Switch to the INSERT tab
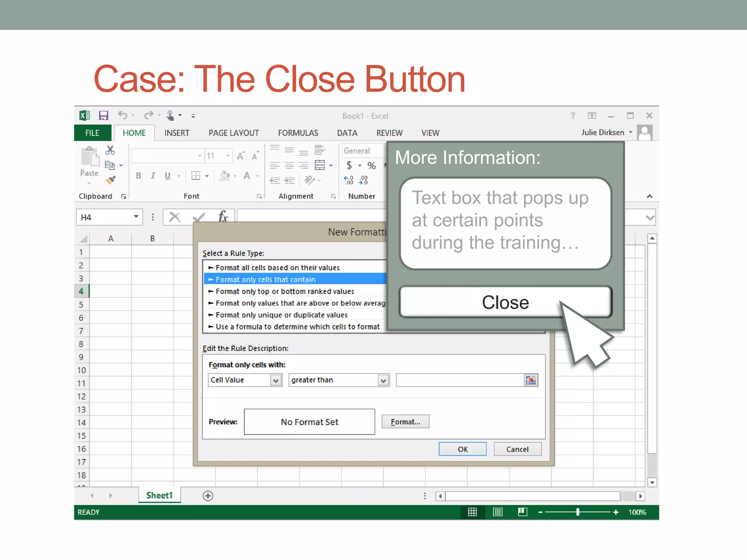The image size is (747, 560). pyautogui.click(x=177, y=133)
